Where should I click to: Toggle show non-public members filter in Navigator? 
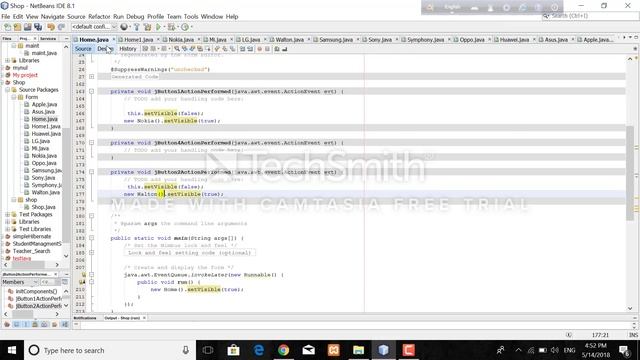click(35, 324)
